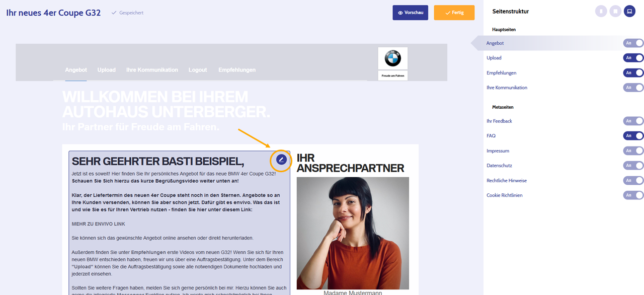The height and width of the screenshot is (295, 644).
Task: Toggle the Cookie Richtlinien switch
Action: [633, 195]
